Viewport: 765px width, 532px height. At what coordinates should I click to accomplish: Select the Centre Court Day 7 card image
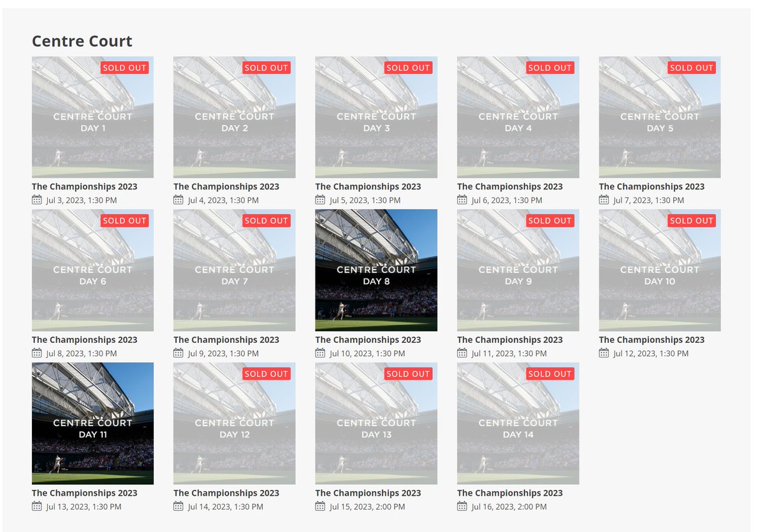point(234,270)
